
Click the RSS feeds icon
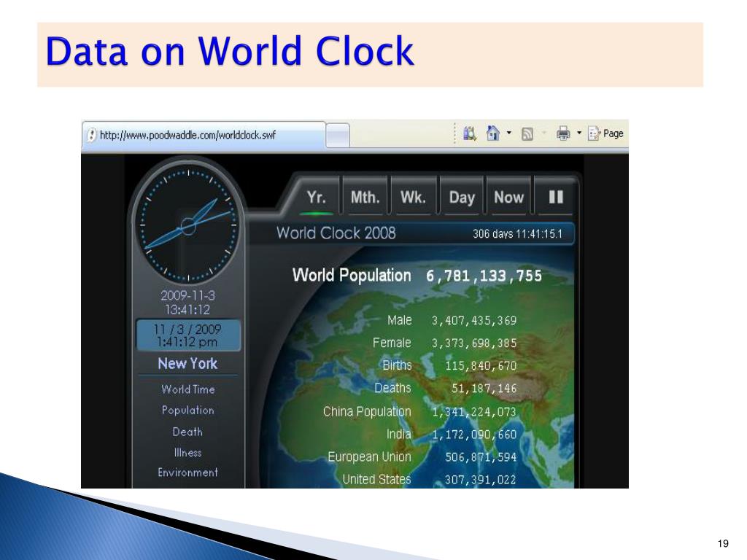click(x=527, y=134)
